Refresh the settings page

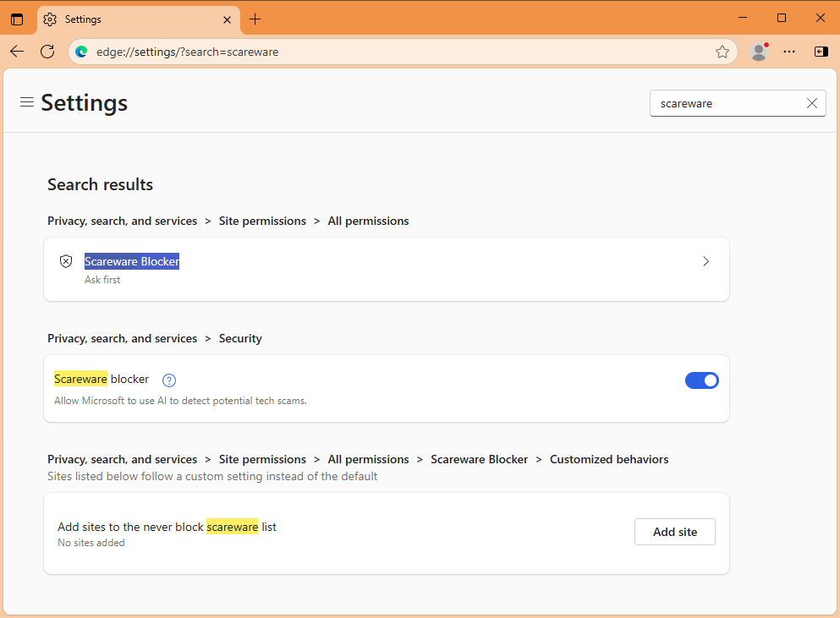pyautogui.click(x=47, y=52)
